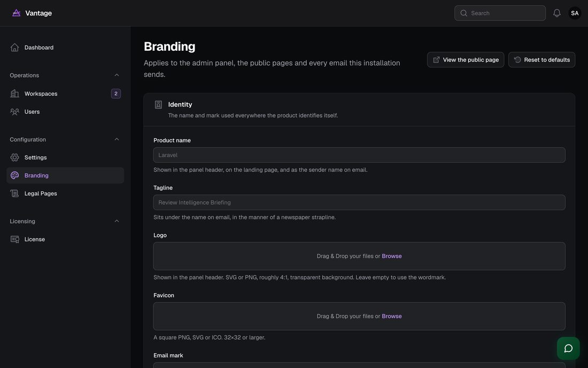Screen dimensions: 588x368
Task: Click the Vantage logo icon
Action: (x=16, y=13)
